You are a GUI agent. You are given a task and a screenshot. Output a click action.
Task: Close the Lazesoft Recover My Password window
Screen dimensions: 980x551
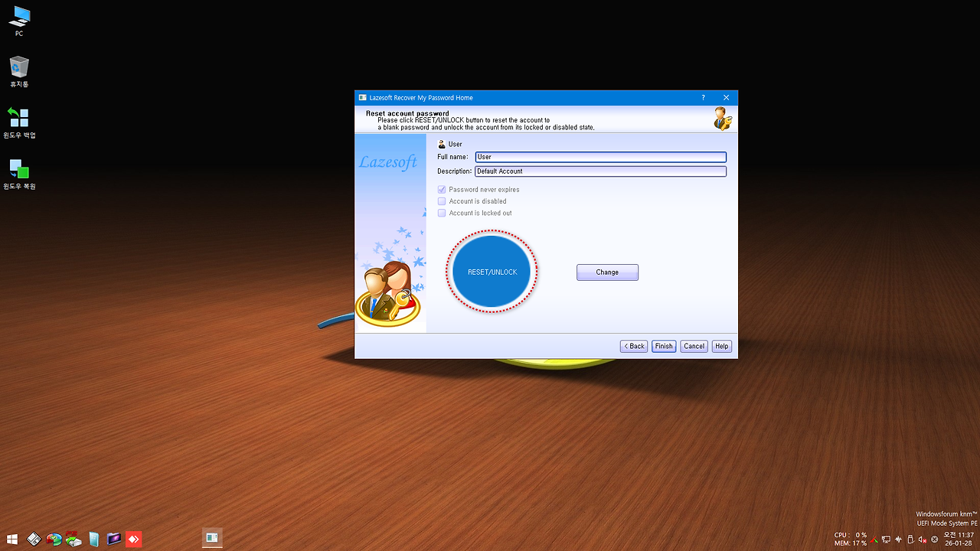(726, 98)
